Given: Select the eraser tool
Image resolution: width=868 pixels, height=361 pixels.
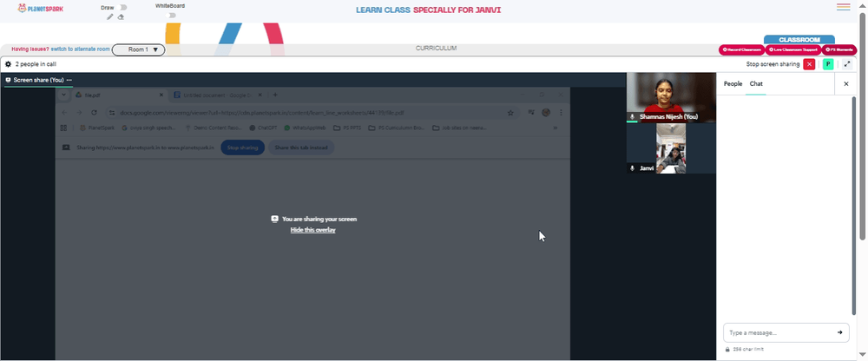Looking at the screenshot, I should (121, 16).
